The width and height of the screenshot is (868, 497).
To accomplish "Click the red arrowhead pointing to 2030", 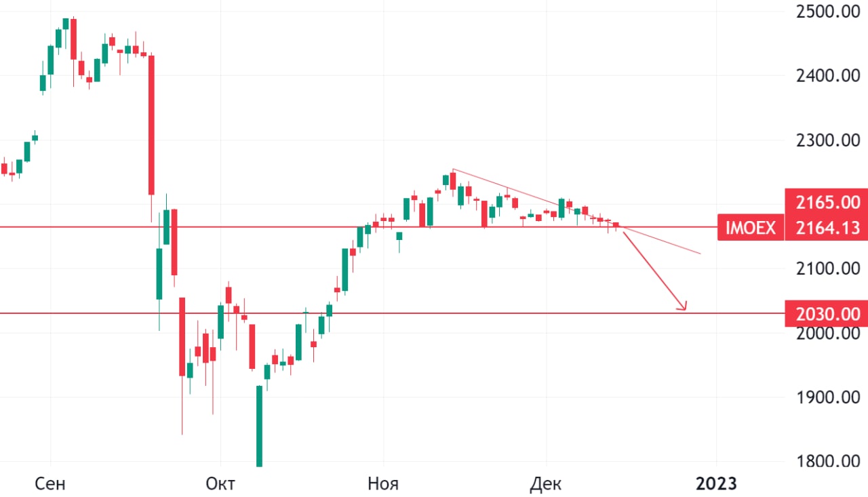I will pos(684,307).
